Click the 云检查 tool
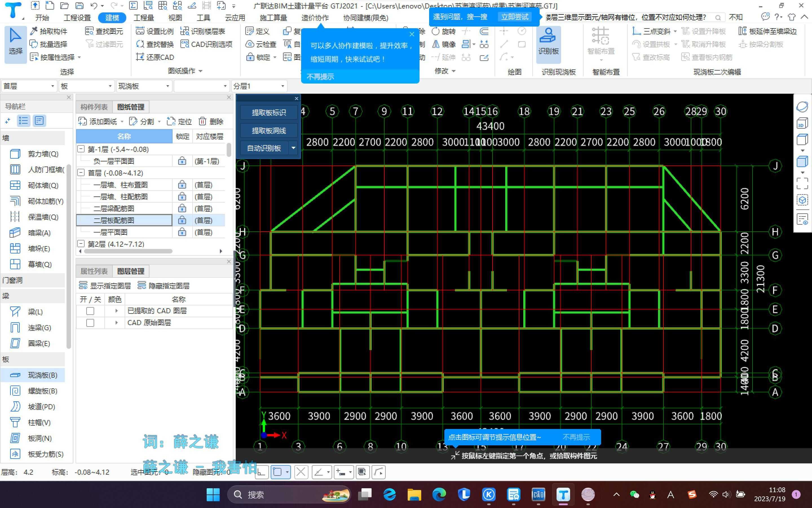812x508 pixels. [x=261, y=44]
